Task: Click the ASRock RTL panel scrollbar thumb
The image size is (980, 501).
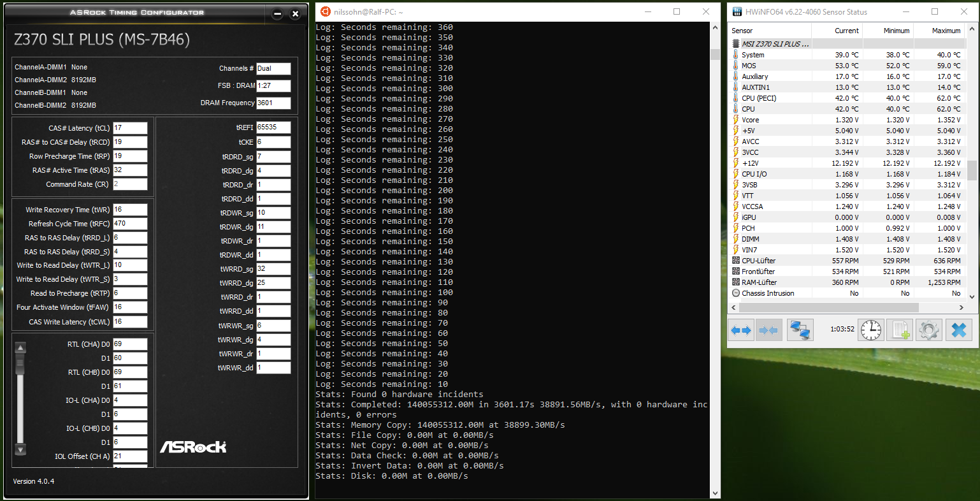Action: (20, 365)
